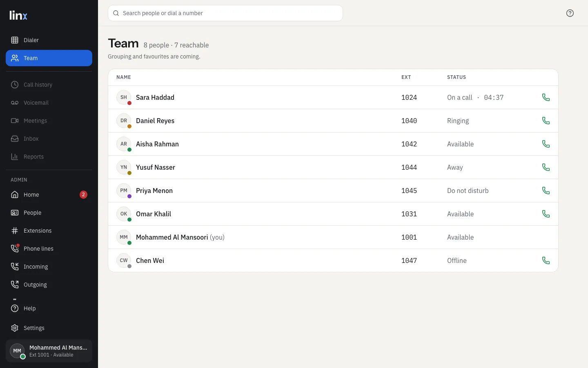Open the Mohammed Al Mansoori profile card
This screenshot has height=368, width=588.
pos(49,351)
